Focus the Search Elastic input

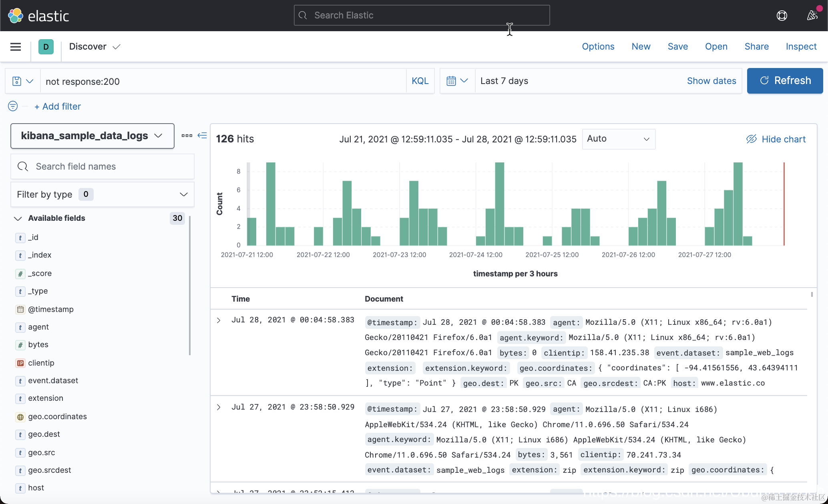pos(422,15)
